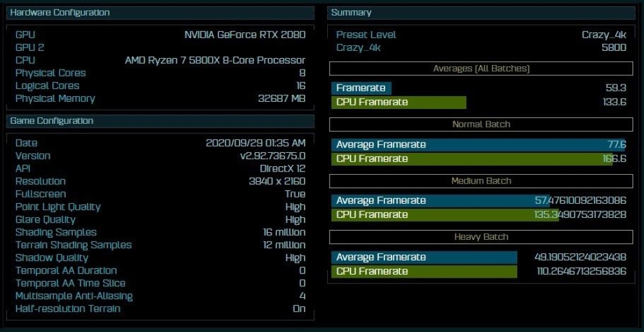Click the Hardware Configuration panel header
This screenshot has width=644, height=332.
point(160,12)
